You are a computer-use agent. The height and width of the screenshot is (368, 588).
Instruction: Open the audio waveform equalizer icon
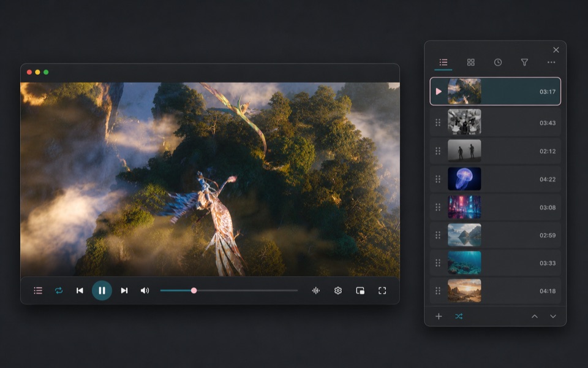[x=316, y=290]
